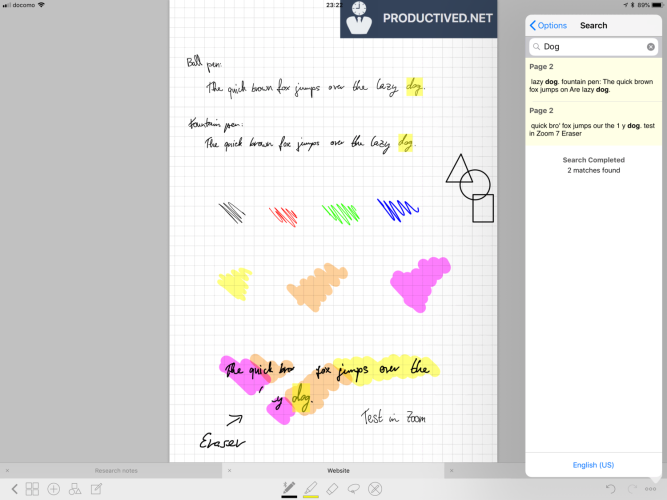The image size is (667, 500).
Task: Open the three-dot more menu
Action: coord(650,489)
